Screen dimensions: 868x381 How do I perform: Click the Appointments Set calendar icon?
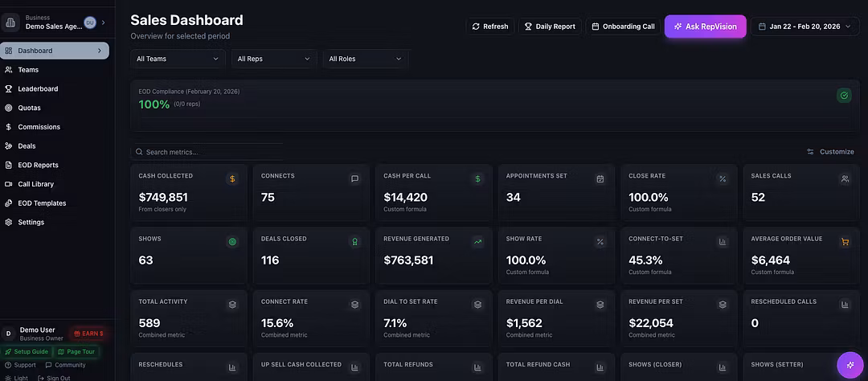(x=600, y=179)
